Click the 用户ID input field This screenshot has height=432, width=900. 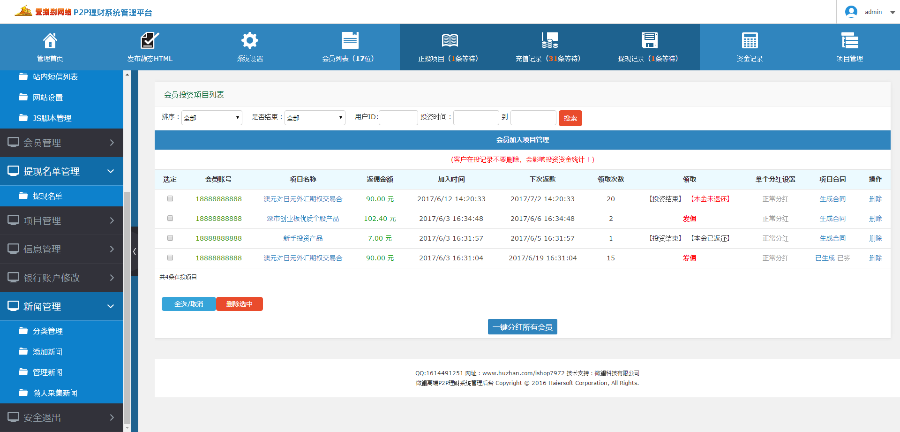pos(398,118)
